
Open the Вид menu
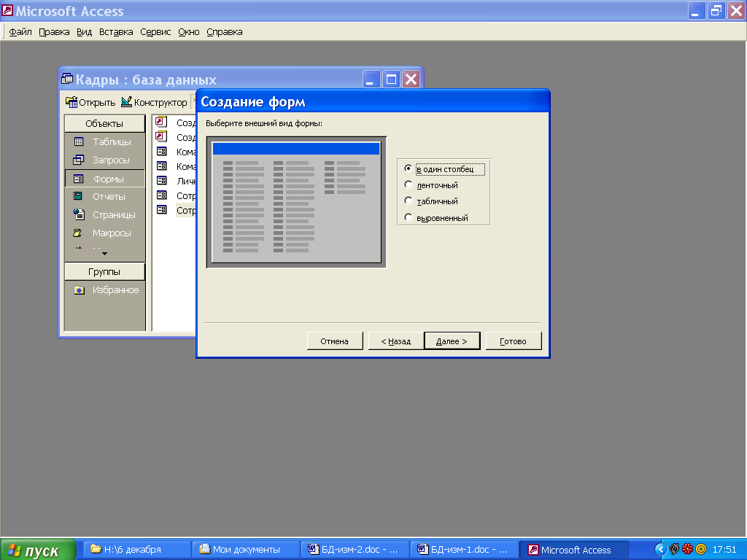click(x=85, y=32)
